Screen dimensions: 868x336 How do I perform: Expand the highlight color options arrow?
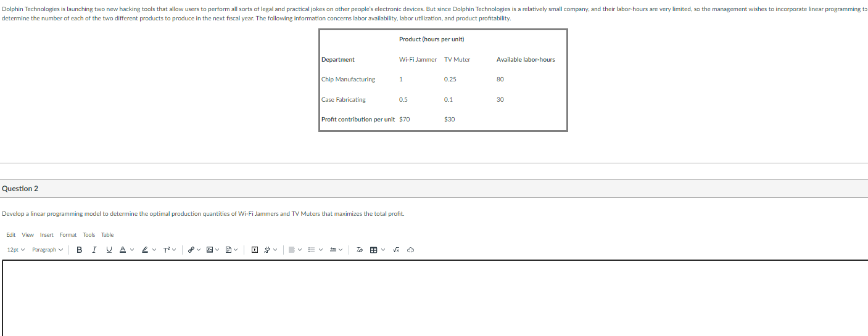(154, 250)
